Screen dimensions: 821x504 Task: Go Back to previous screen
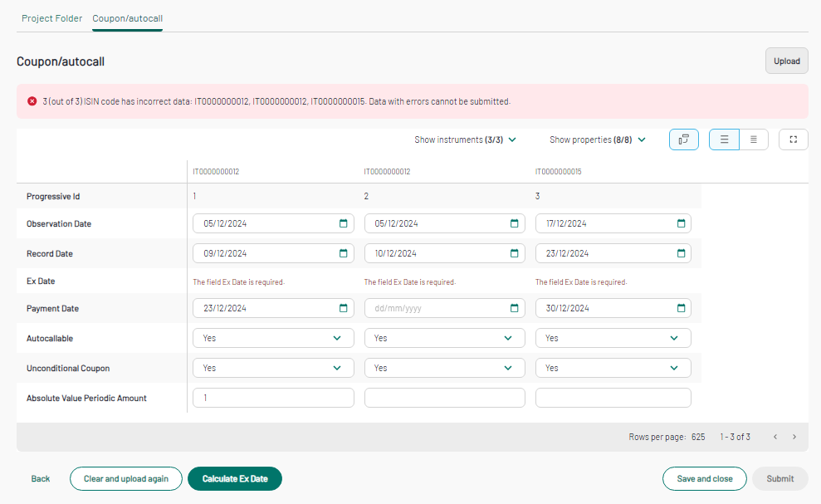coord(41,479)
